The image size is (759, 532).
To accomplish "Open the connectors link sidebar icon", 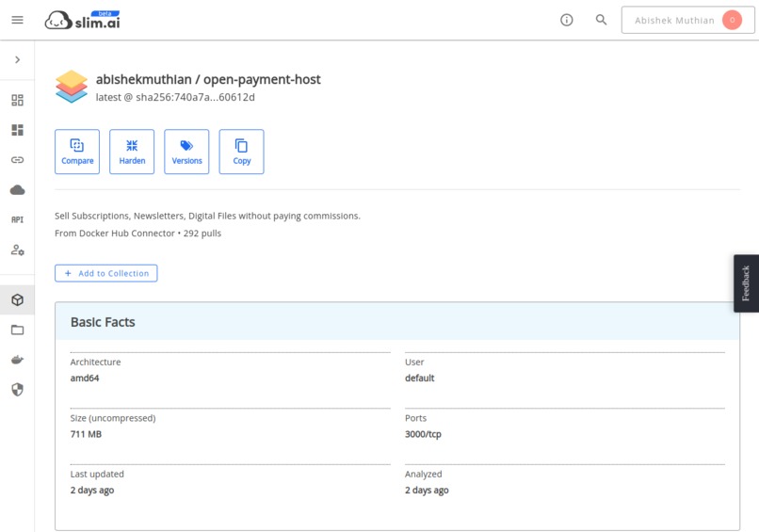I will click(18, 160).
